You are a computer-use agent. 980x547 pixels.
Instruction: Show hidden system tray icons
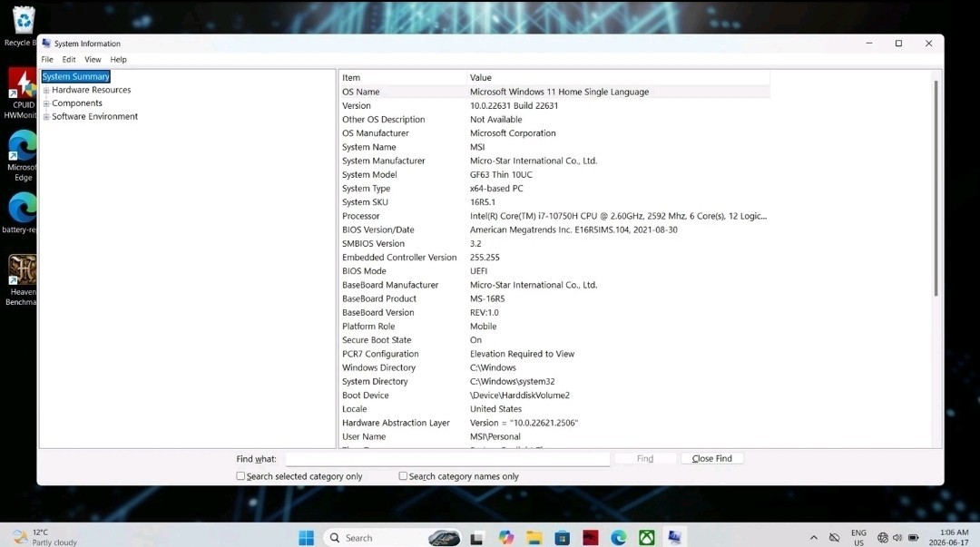pyautogui.click(x=813, y=537)
